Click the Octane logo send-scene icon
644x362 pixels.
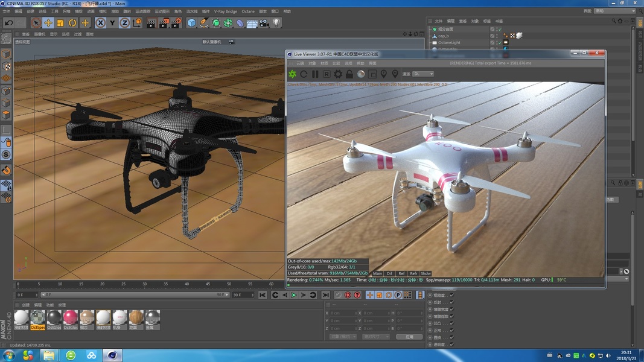[x=293, y=74]
